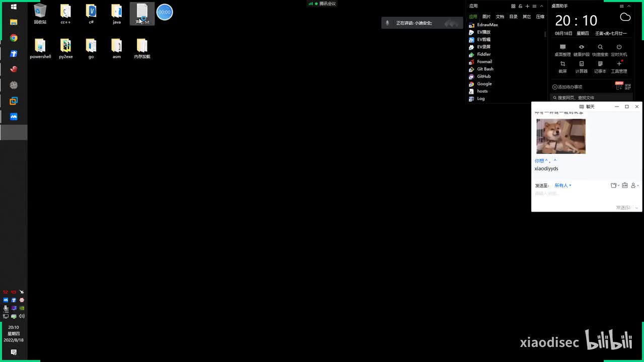644x362 pixels.
Task: Click the grid view icon in the 应用 panel
Action: click(513, 6)
